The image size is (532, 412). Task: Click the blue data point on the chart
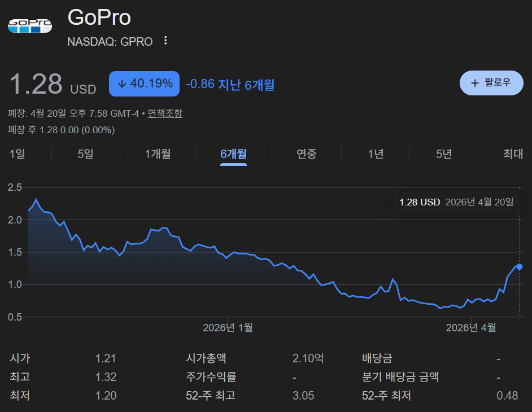519,266
